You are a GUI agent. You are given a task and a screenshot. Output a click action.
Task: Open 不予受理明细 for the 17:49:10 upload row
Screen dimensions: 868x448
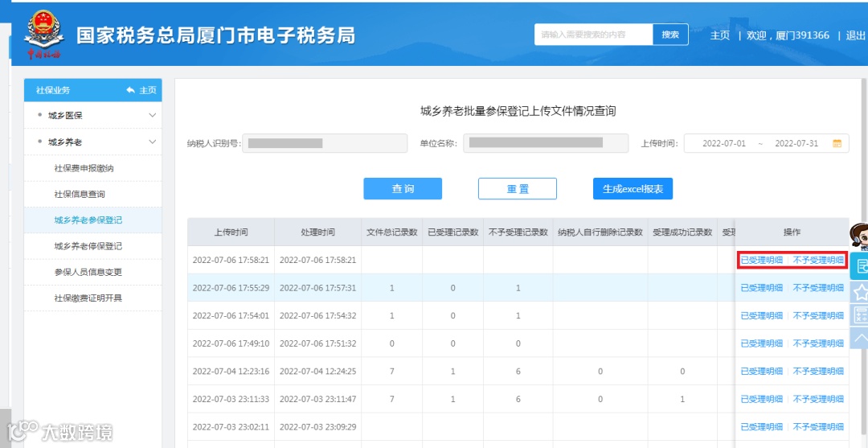point(818,343)
